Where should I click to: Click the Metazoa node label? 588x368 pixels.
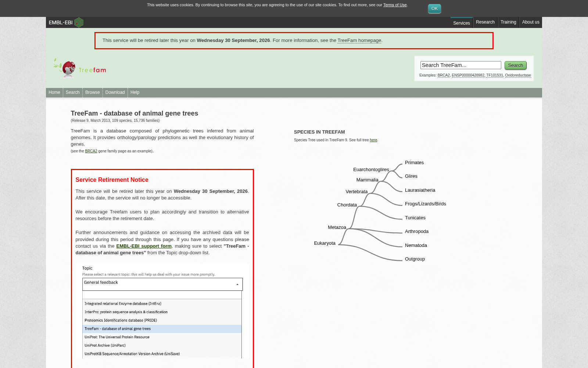click(337, 227)
